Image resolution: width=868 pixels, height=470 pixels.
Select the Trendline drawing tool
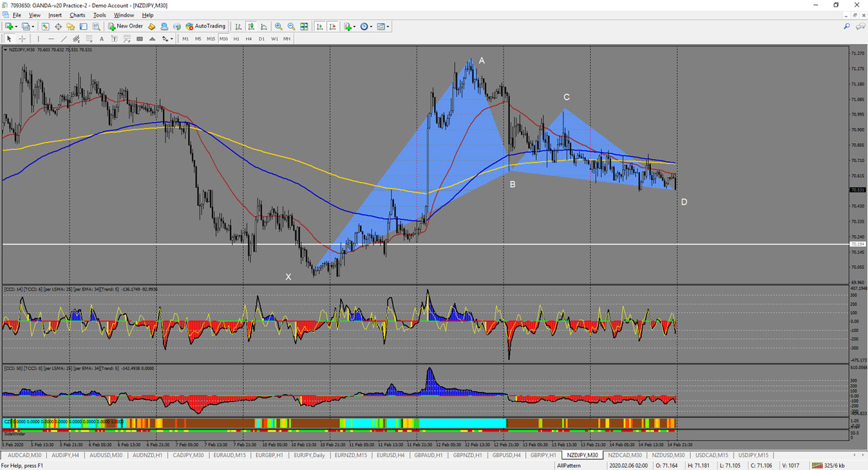64,38
